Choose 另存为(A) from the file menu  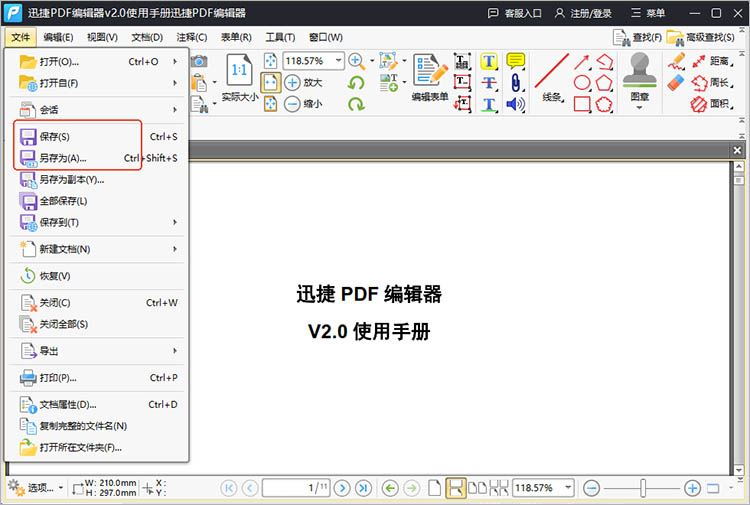click(x=98, y=158)
